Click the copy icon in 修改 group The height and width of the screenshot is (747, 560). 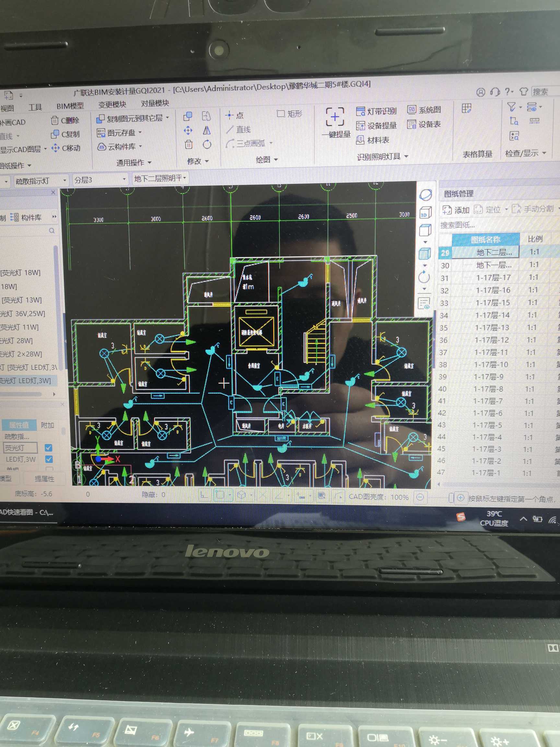[188, 116]
